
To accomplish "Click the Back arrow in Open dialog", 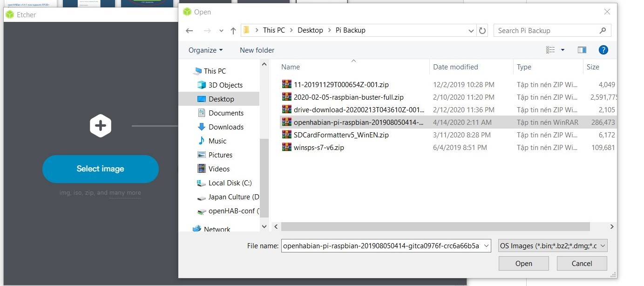I will coord(189,31).
